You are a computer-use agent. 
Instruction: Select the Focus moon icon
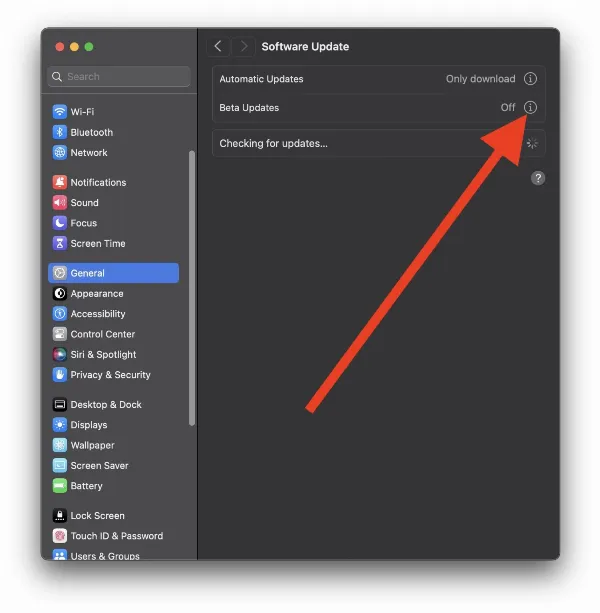[59, 223]
